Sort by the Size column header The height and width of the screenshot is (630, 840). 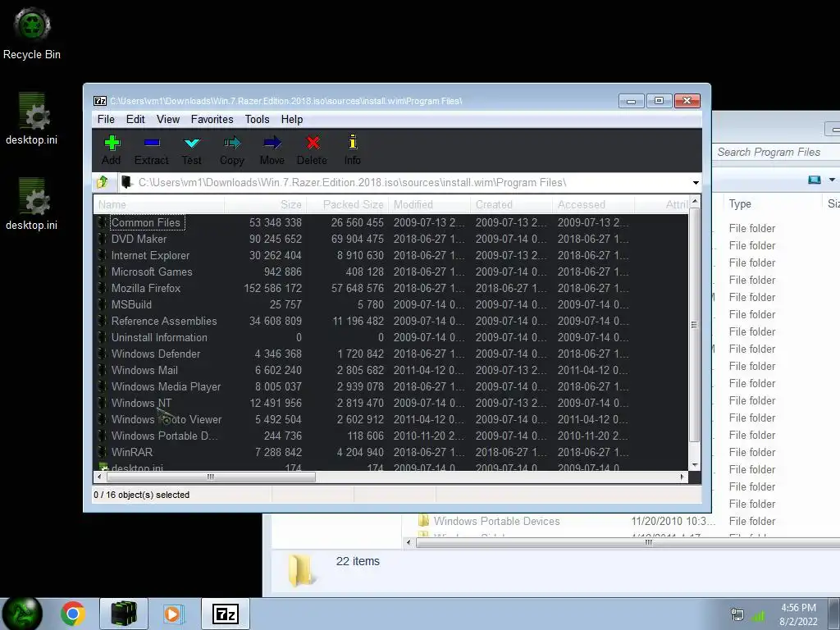[265, 204]
